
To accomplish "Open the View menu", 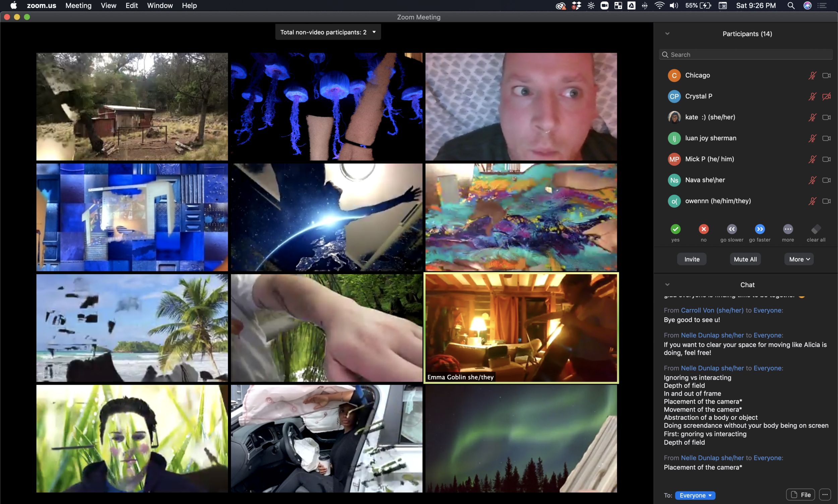I will coord(108,5).
